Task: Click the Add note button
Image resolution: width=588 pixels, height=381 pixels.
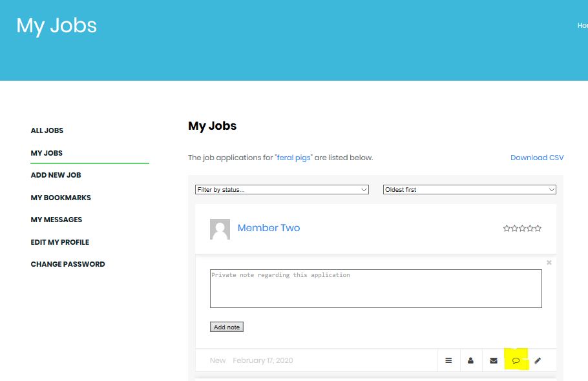Action: [x=227, y=327]
